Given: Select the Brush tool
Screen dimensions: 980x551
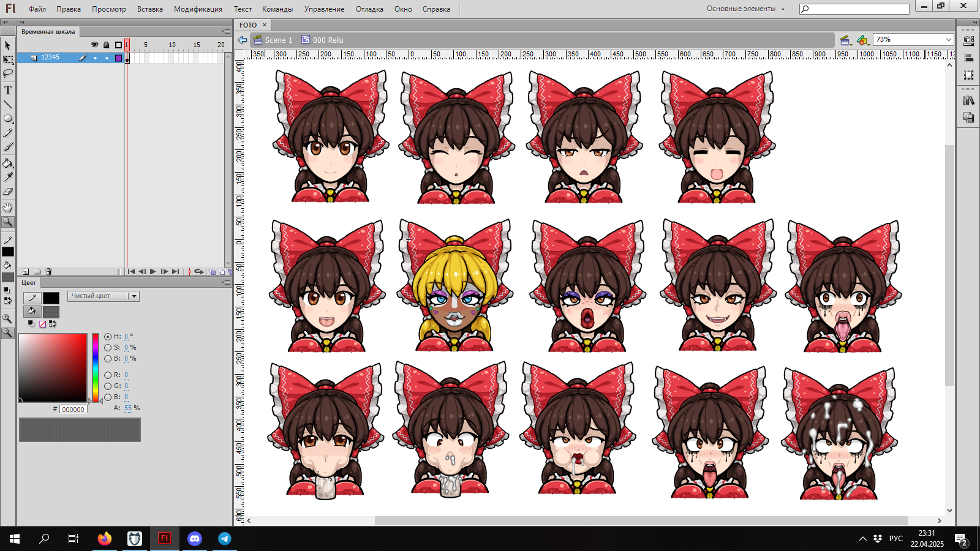Looking at the screenshot, I should pyautogui.click(x=7, y=147).
